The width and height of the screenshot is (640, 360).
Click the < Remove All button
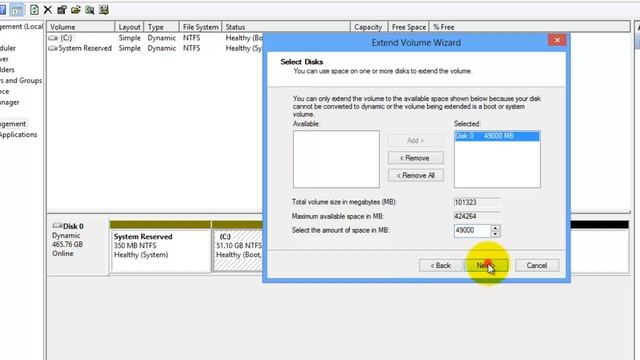coord(416,176)
